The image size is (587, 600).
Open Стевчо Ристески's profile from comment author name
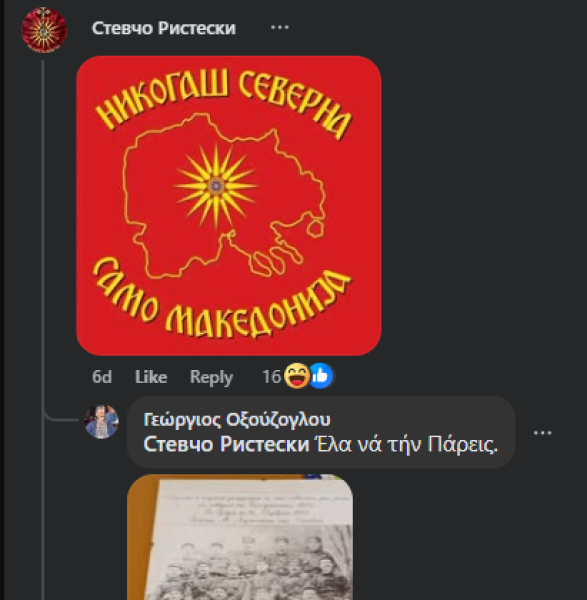pos(164,28)
